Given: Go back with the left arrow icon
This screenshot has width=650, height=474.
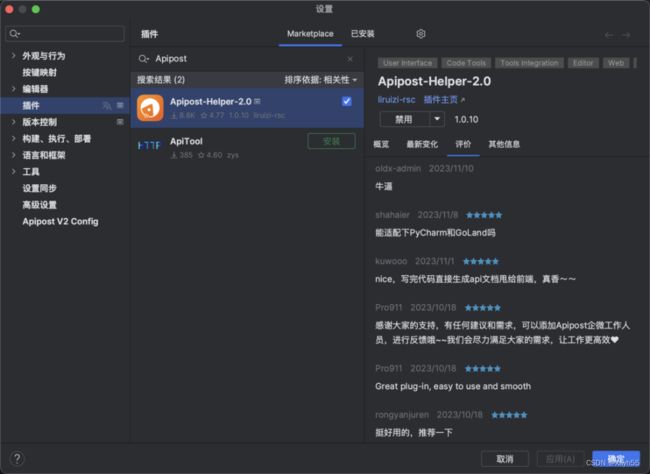Looking at the screenshot, I should click(x=609, y=35).
